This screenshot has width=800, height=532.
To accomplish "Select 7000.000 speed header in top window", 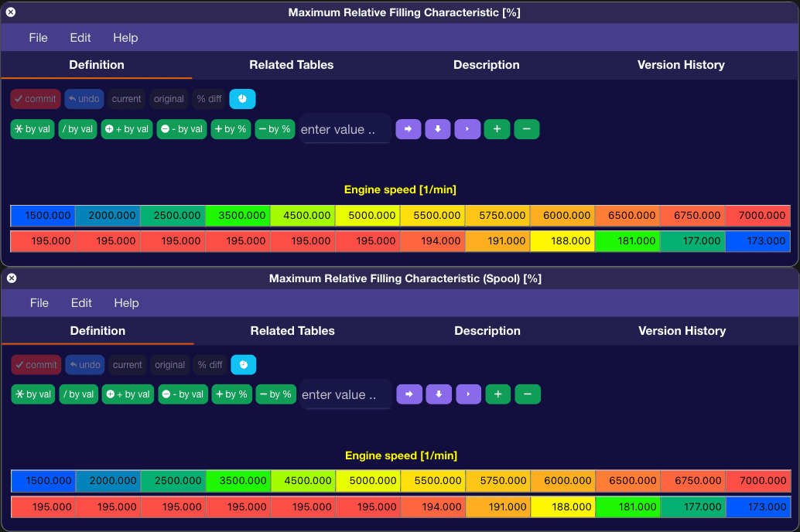I will pyautogui.click(x=757, y=215).
